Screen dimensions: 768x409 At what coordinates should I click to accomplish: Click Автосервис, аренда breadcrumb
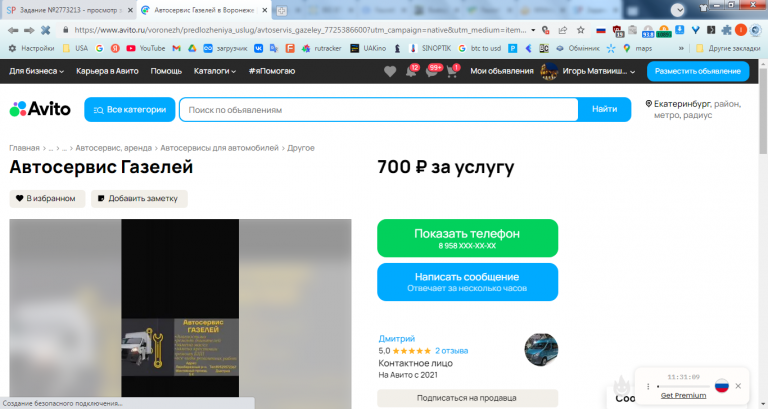[x=114, y=148]
